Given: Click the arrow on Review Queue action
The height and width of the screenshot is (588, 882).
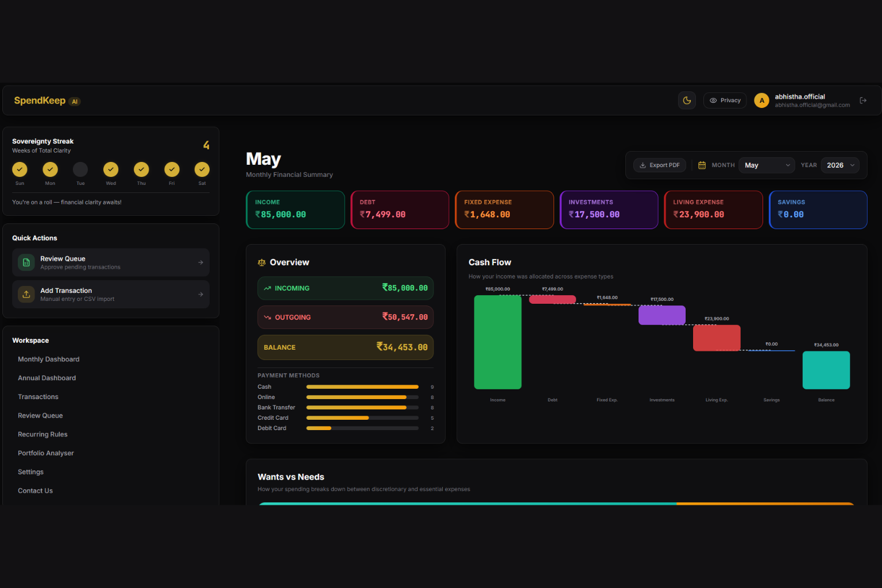Looking at the screenshot, I should coord(200,262).
